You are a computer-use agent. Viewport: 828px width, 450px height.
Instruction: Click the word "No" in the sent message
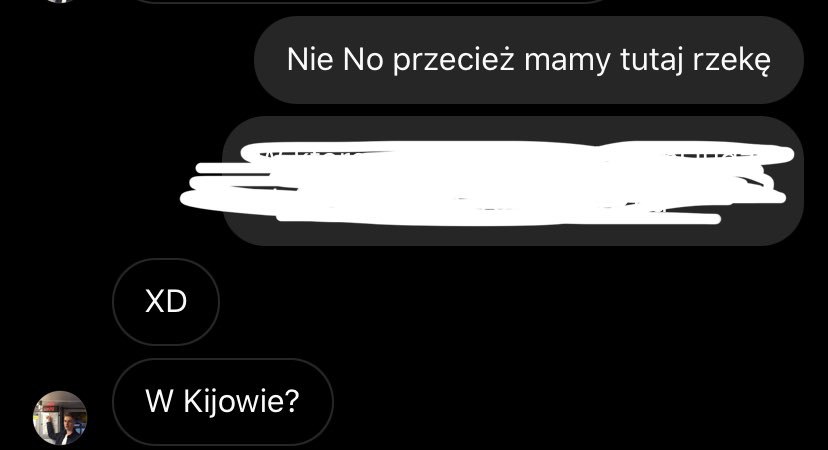coord(363,59)
